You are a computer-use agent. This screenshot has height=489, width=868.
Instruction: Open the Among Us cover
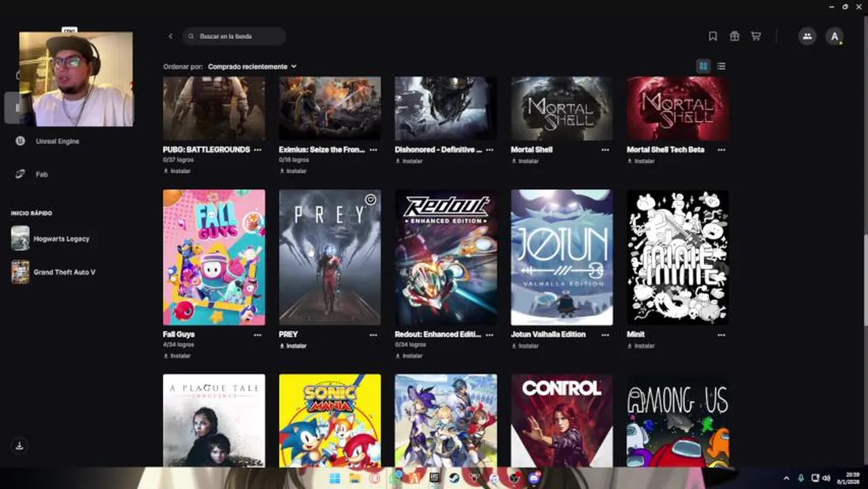(x=678, y=420)
